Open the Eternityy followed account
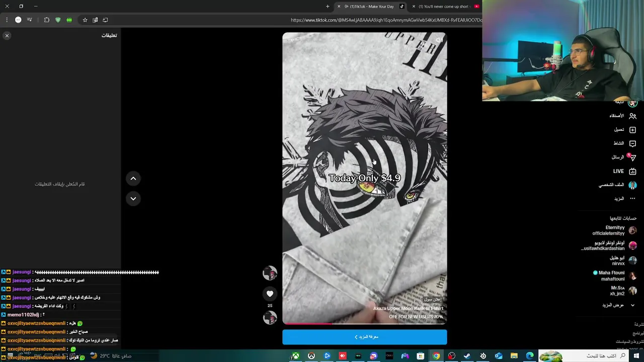644x362 pixels. tap(614, 230)
